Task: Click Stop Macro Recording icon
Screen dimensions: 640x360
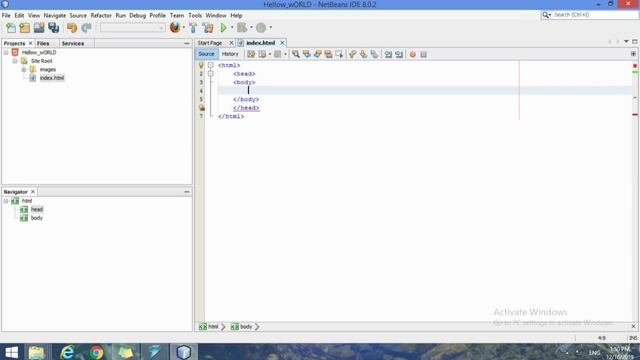Action: point(423,54)
